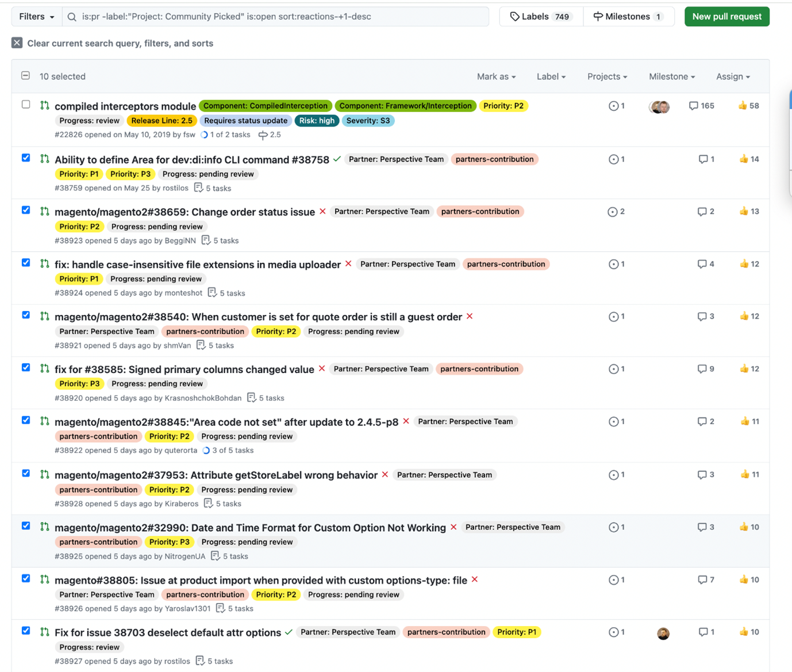Open the Assign dropdown
The width and height of the screenshot is (792, 672).
point(732,76)
